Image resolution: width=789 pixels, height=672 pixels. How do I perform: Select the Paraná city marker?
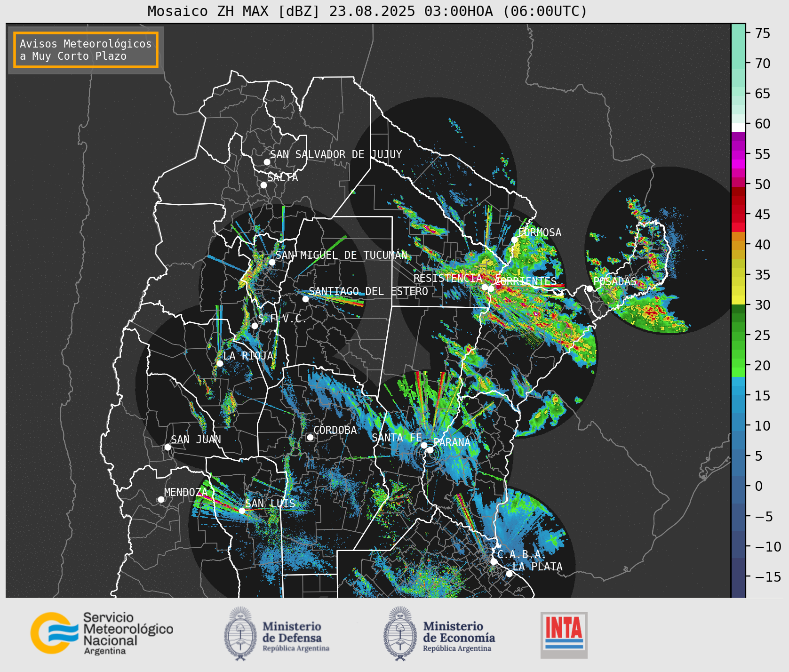pos(430,450)
